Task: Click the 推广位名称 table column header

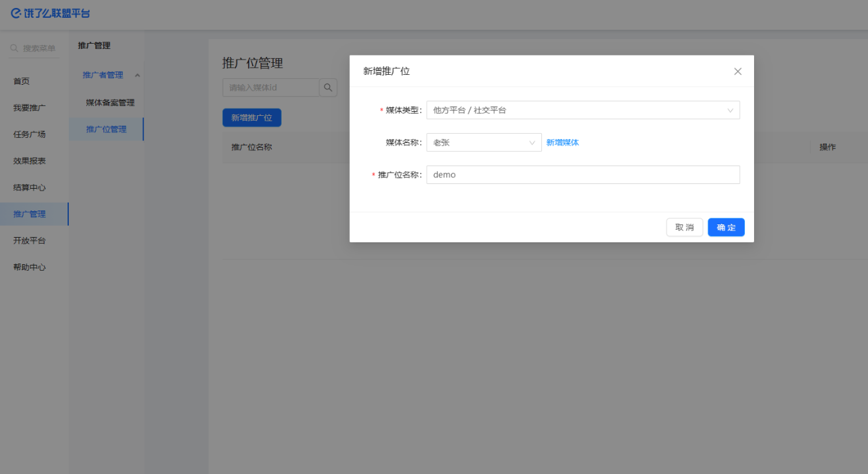Action: tap(252, 147)
